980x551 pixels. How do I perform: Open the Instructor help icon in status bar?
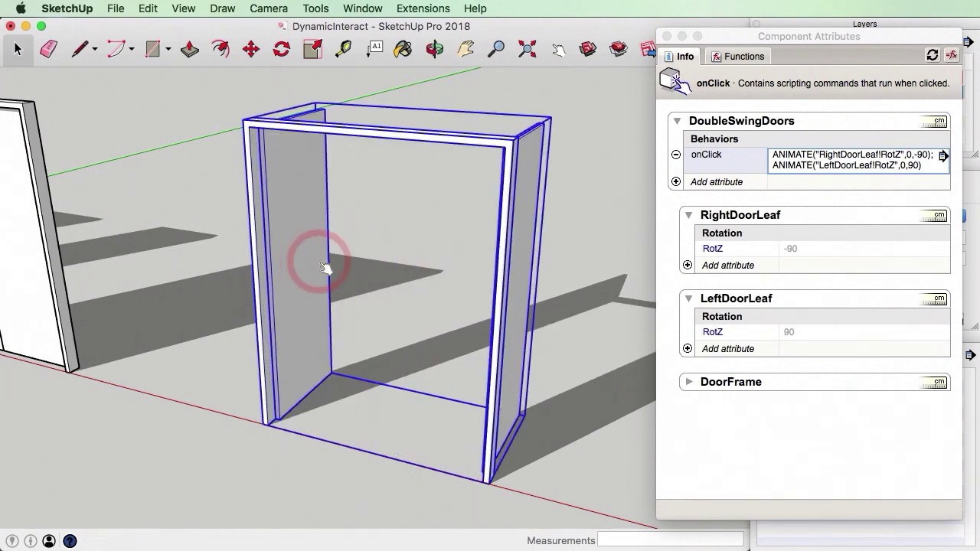pos(70,541)
